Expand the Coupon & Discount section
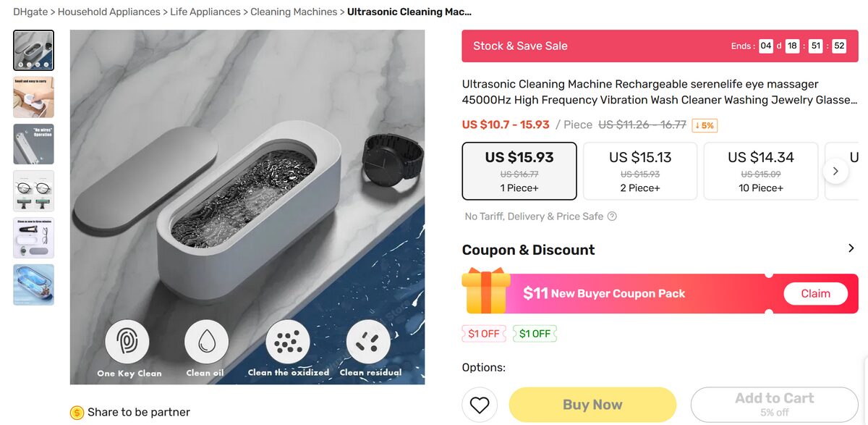The width and height of the screenshot is (868, 425). (852, 248)
